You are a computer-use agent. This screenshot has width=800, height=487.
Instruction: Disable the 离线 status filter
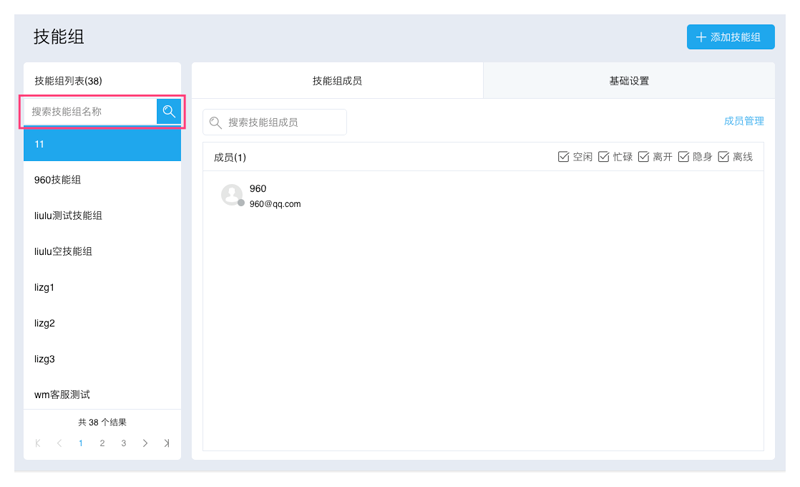724,157
